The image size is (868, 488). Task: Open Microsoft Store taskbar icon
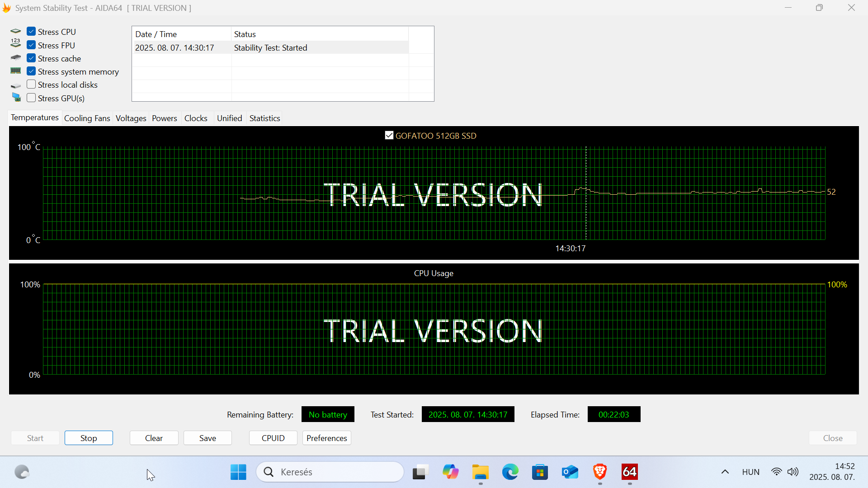pos(540,472)
